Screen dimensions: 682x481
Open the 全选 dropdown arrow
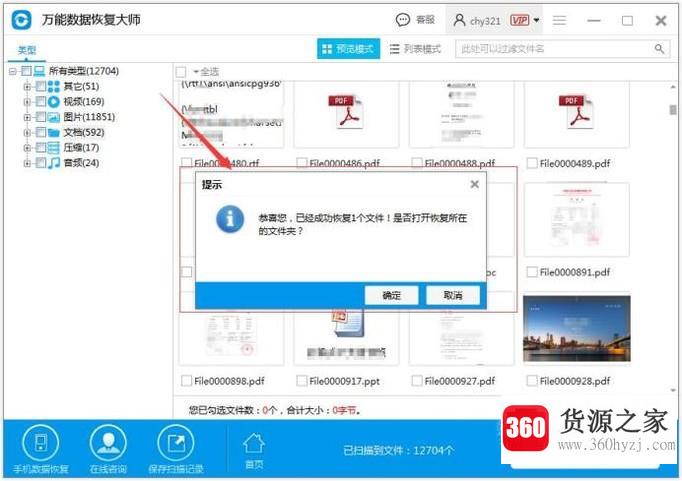196,72
